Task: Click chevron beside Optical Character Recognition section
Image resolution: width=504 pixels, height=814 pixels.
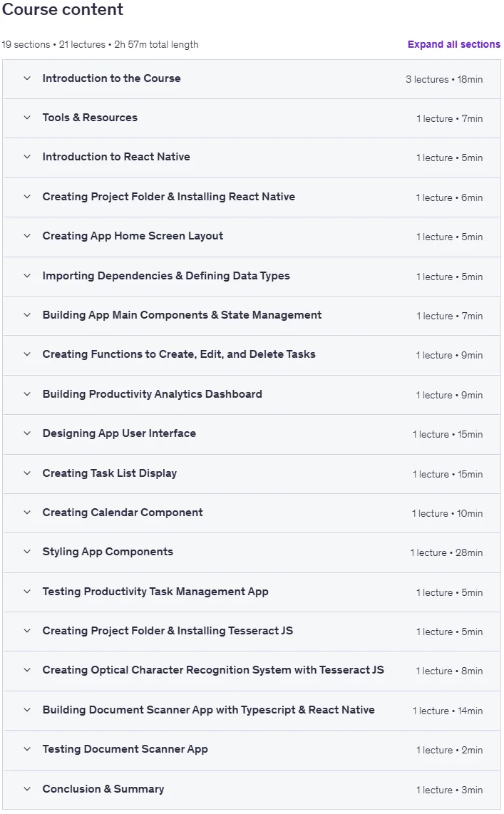Action: tap(27, 670)
